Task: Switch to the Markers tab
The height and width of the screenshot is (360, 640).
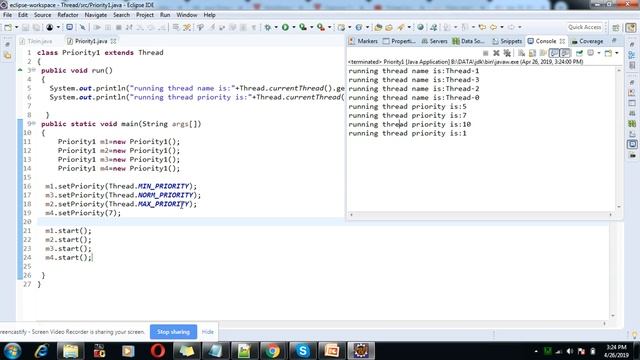Action: [363, 41]
